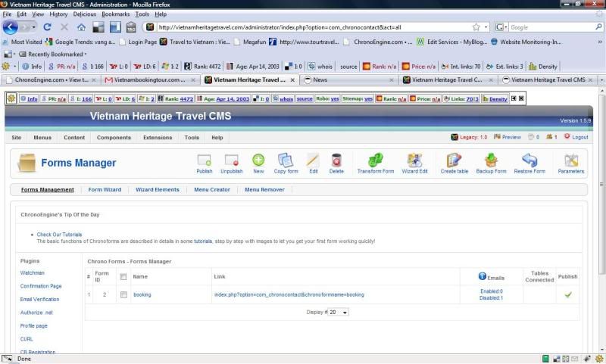Open the Authorize .net plugin link
This screenshot has width=606, height=364.
tap(36, 313)
